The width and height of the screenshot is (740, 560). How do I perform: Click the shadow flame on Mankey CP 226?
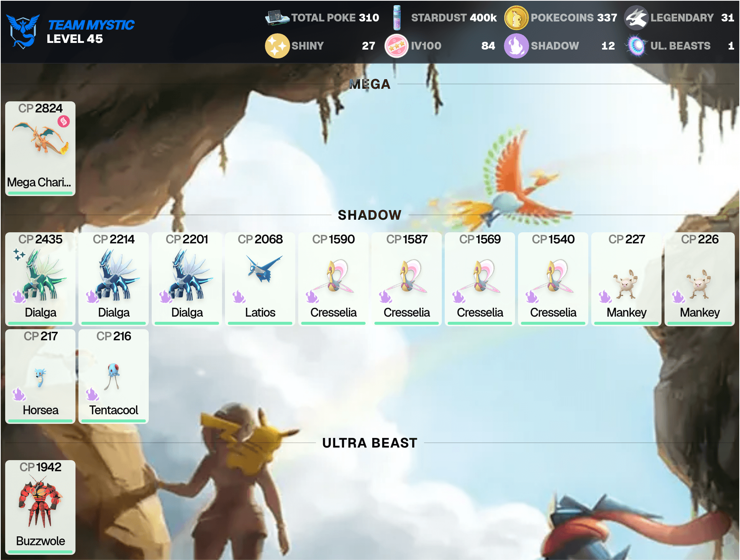point(678,296)
